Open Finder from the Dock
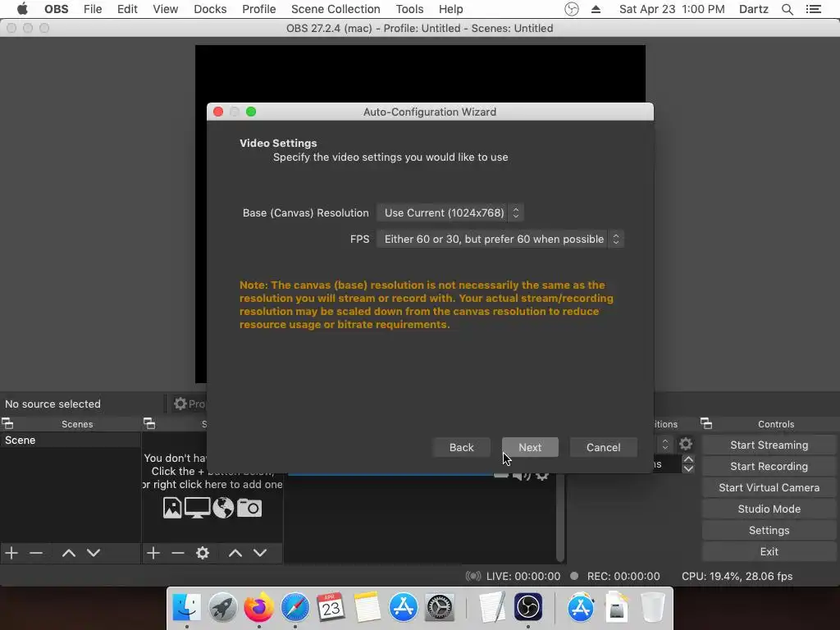840x630 pixels. (x=186, y=608)
